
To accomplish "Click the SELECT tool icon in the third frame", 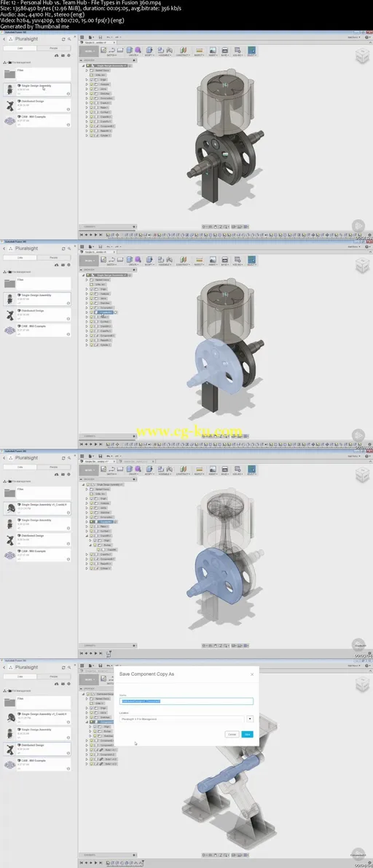I will click(251, 470).
